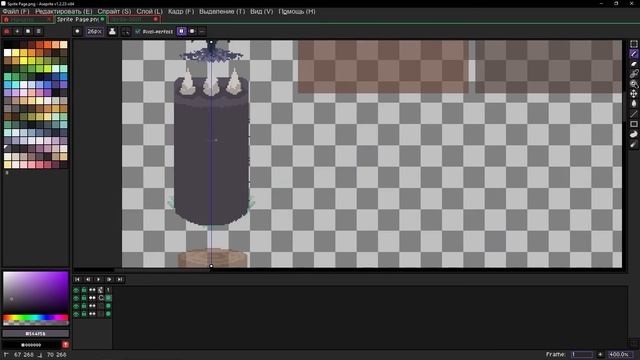This screenshot has height=360, width=640.
Task: Select the bottom layer's frame 1 cel
Action: (108, 314)
